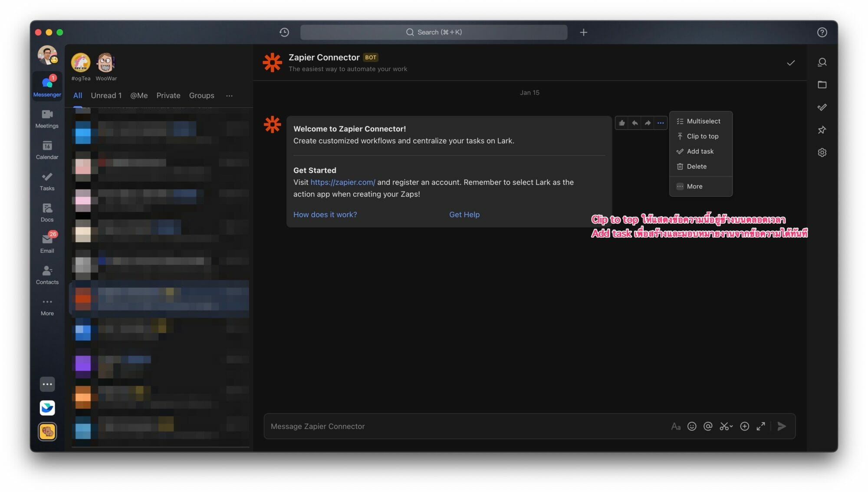This screenshot has width=868, height=492.
Task: Open the help question mark icon
Action: point(822,32)
